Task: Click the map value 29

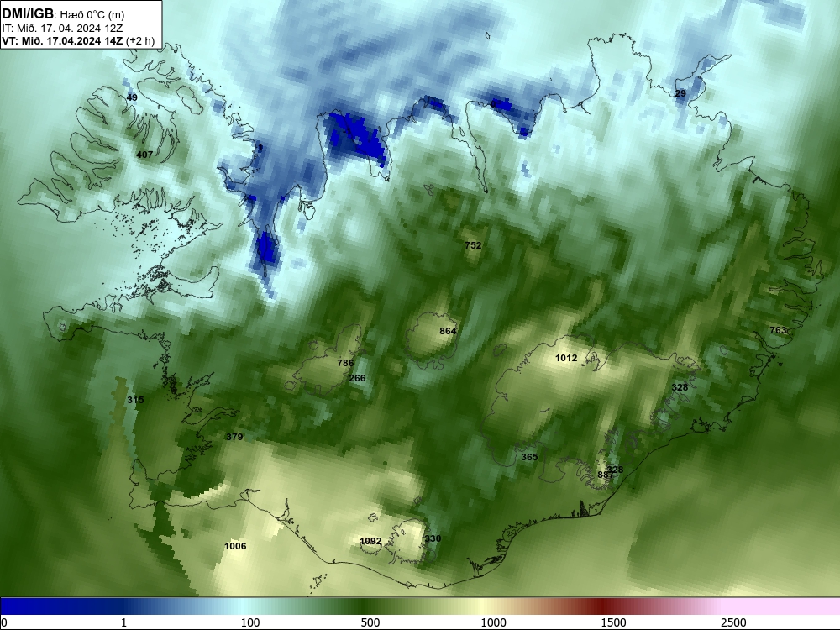Action: pos(680,93)
